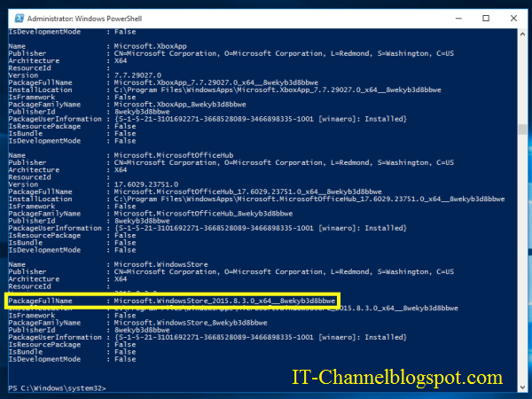Click the version 7.7.29027.0 text
Screen dimensions: 532x399
coord(137,75)
